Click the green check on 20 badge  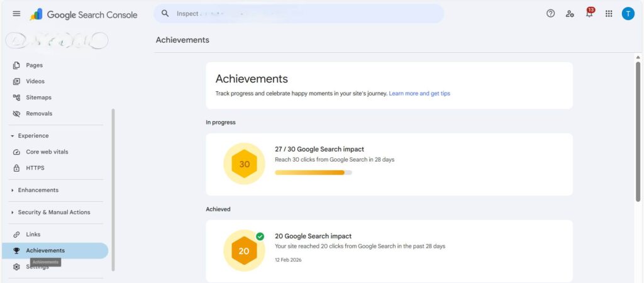(x=260, y=236)
